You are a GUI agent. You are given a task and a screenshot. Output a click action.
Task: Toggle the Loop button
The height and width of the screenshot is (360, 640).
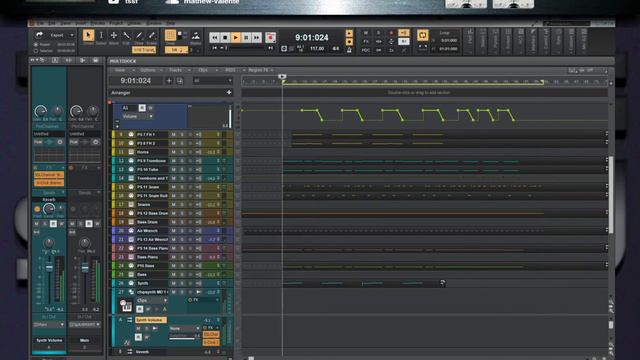click(x=422, y=35)
